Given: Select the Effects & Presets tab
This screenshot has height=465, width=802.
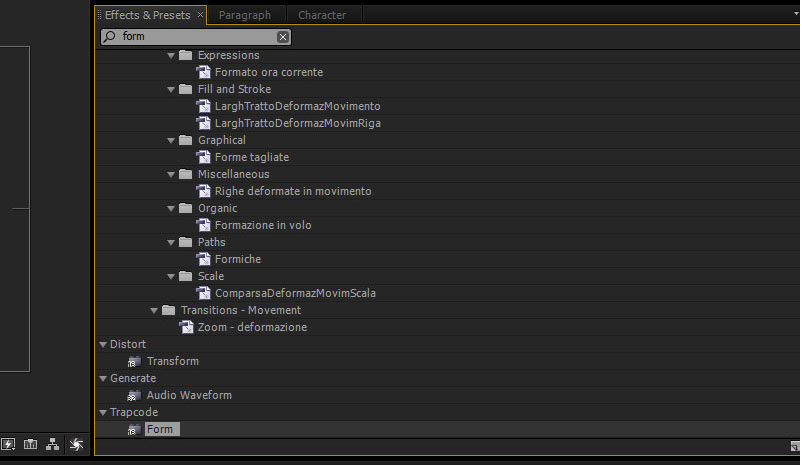Looking at the screenshot, I should click(x=147, y=15).
